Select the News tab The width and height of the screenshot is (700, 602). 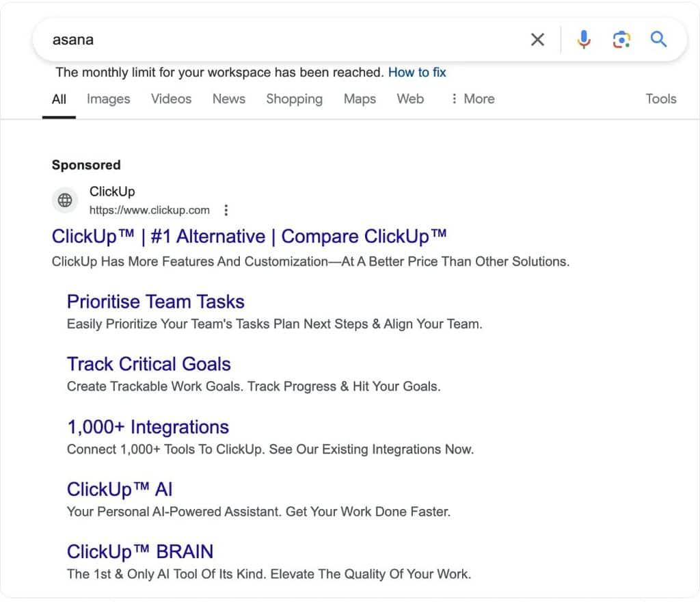[228, 99]
